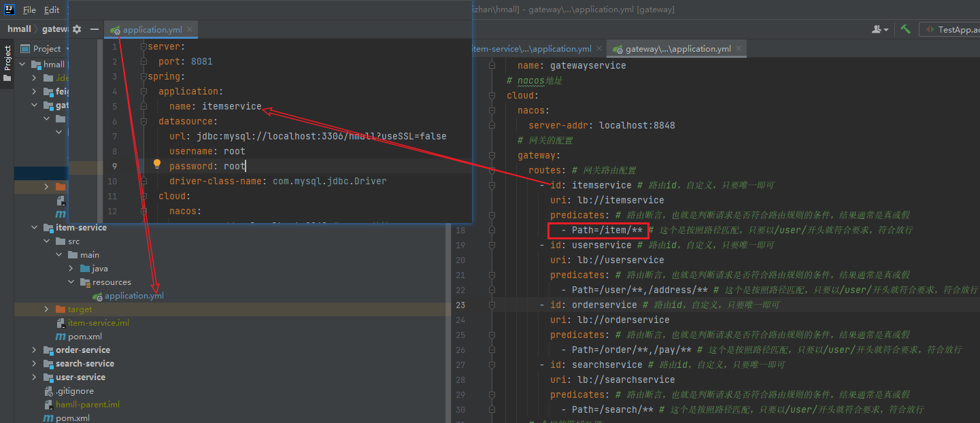This screenshot has height=423, width=980.
Task: Click the TestApp run configuration icon
Action: pos(929,29)
